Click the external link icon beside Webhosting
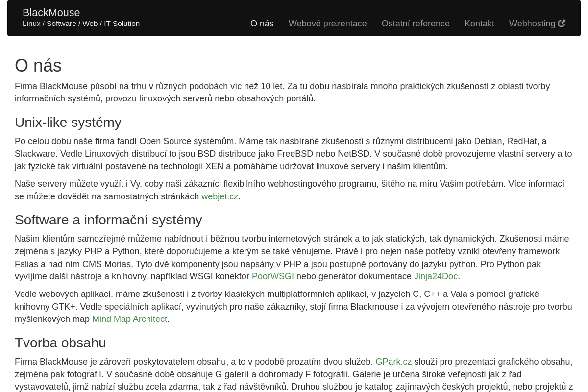The image size is (588, 392). [562, 24]
